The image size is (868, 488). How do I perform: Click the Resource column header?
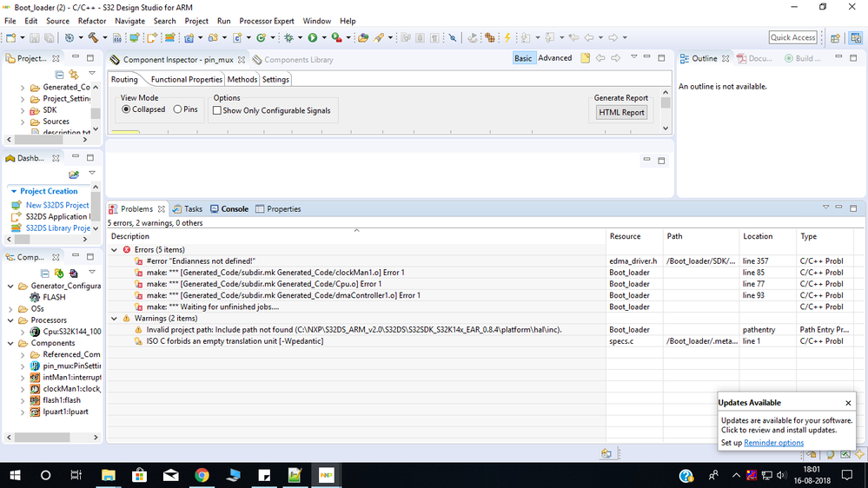tap(625, 236)
